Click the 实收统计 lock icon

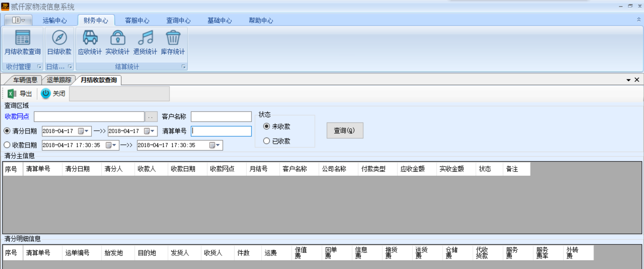[x=117, y=38]
